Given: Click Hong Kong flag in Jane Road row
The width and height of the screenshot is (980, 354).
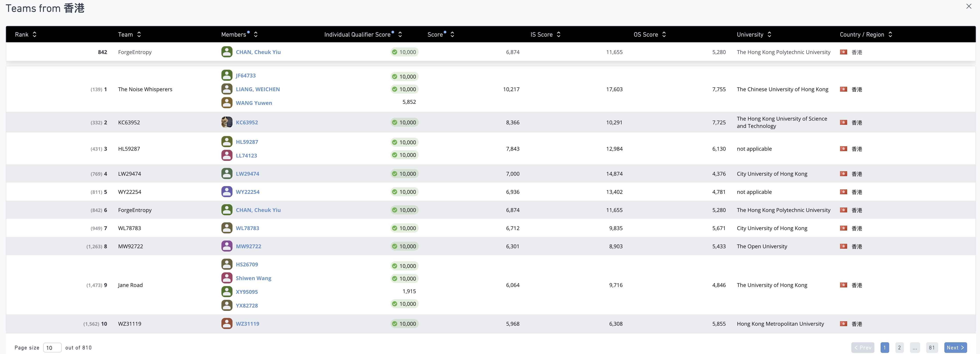Looking at the screenshot, I should 843,285.
